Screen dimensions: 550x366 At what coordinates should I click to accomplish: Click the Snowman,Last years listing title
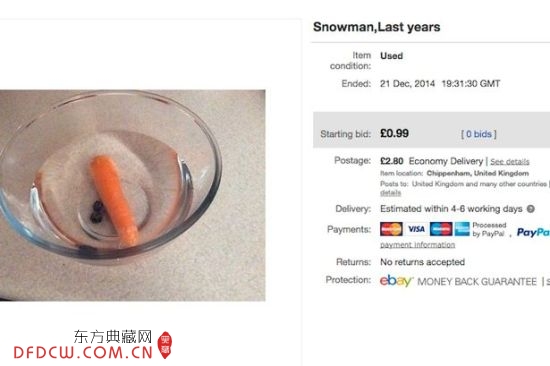click(376, 27)
